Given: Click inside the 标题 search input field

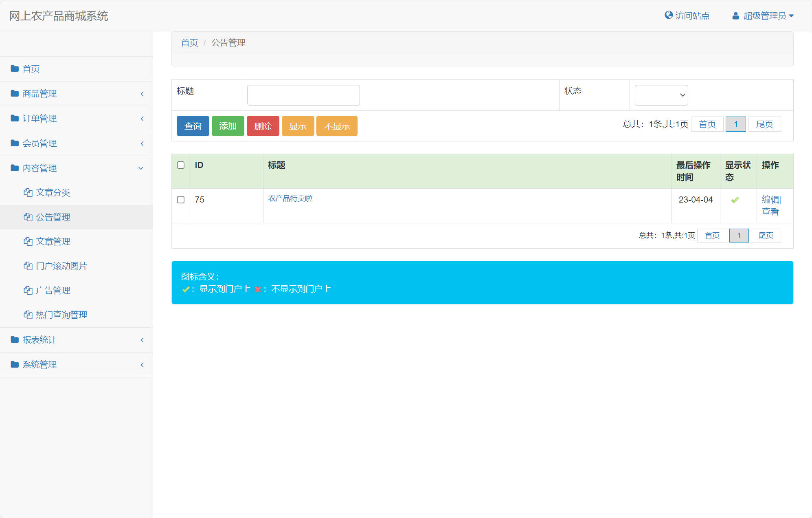Looking at the screenshot, I should point(303,95).
